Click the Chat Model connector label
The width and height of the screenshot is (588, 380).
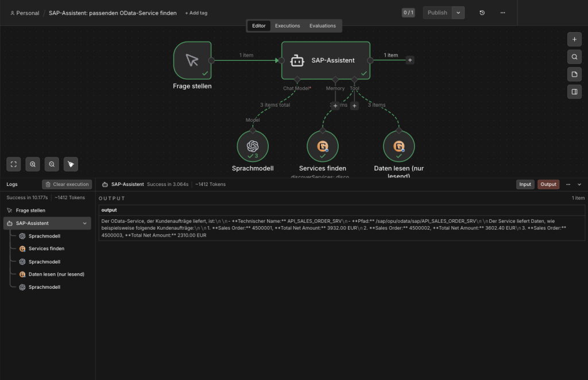(x=297, y=88)
